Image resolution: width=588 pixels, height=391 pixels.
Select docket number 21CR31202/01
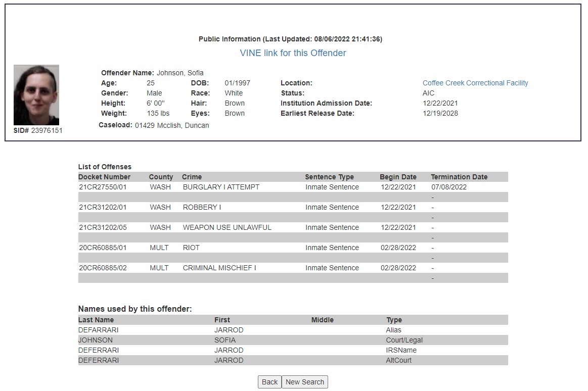103,207
